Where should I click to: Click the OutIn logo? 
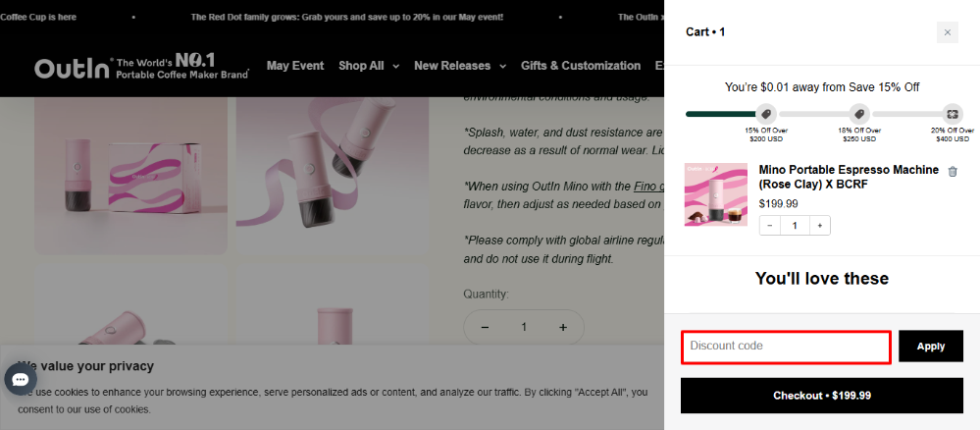coord(142,67)
